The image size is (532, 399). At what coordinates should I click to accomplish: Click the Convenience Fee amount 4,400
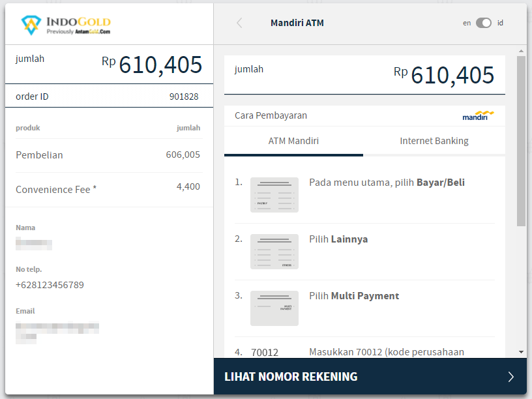click(x=188, y=186)
